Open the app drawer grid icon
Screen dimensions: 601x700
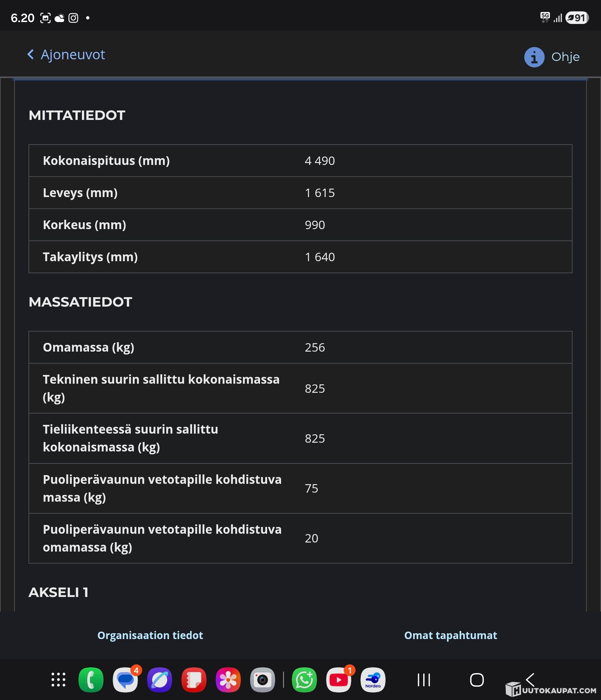pyautogui.click(x=58, y=680)
